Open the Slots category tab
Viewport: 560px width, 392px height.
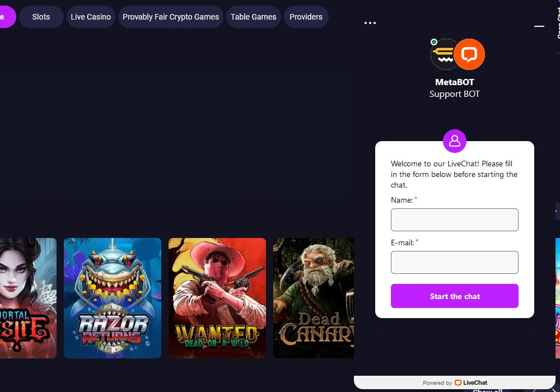point(41,17)
